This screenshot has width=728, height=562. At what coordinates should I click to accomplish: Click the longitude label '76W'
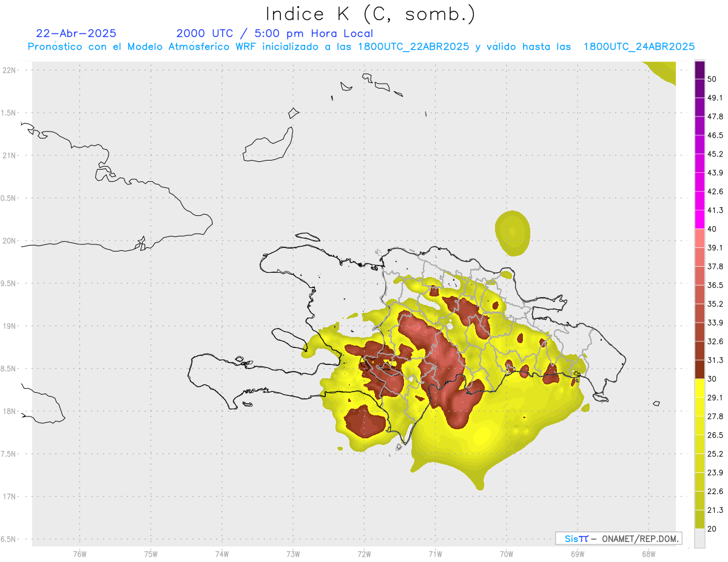pos(79,554)
